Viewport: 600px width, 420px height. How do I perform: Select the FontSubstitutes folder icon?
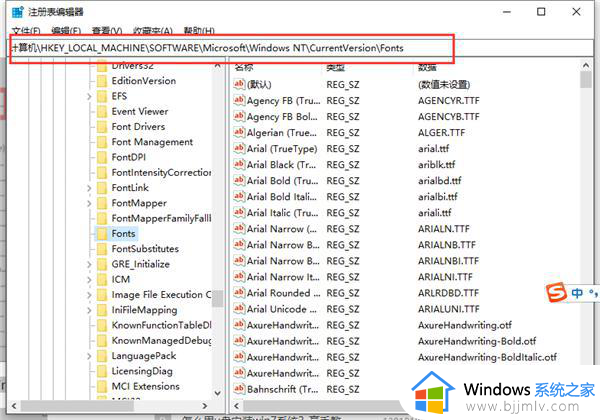[102, 249]
